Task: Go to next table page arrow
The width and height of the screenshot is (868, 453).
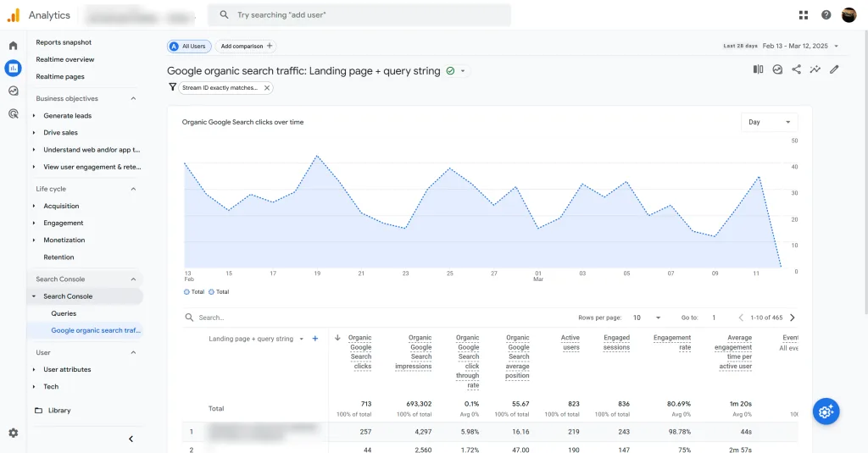Action: [x=793, y=318]
